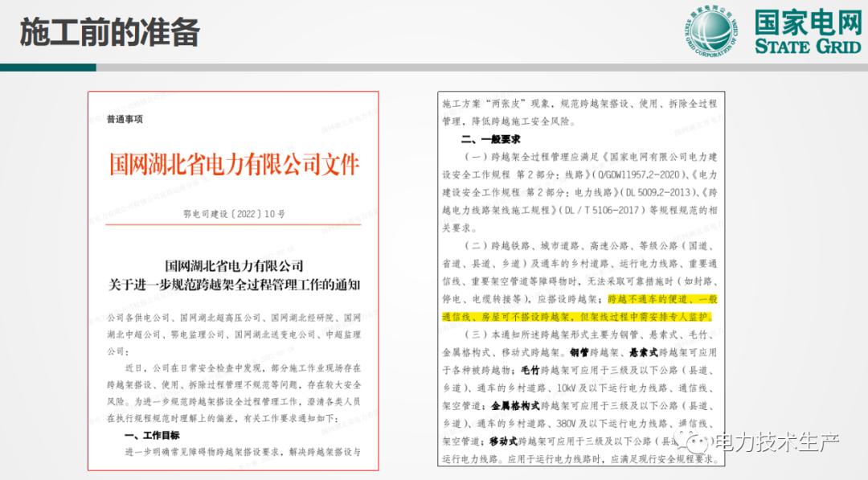Click the 普通事项 label on left document
This screenshot has height=480, width=868.
pos(125,119)
